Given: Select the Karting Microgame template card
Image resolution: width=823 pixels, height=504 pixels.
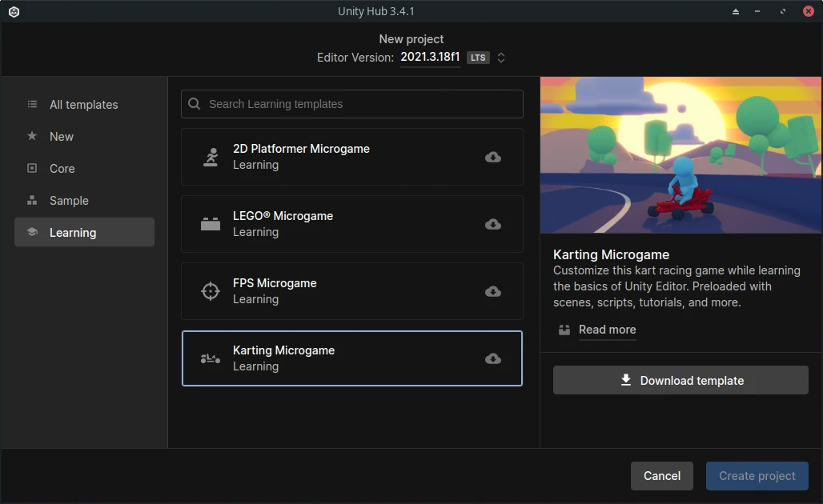Looking at the screenshot, I should click(x=352, y=358).
